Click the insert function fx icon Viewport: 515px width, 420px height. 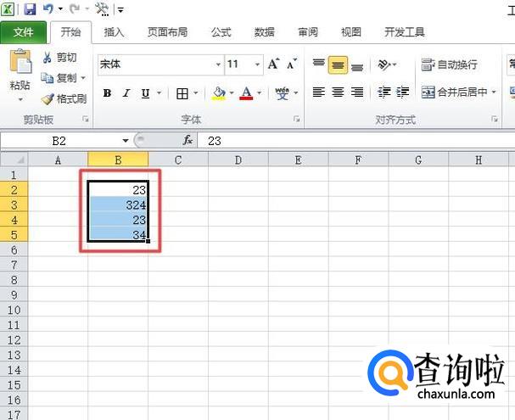pos(188,141)
